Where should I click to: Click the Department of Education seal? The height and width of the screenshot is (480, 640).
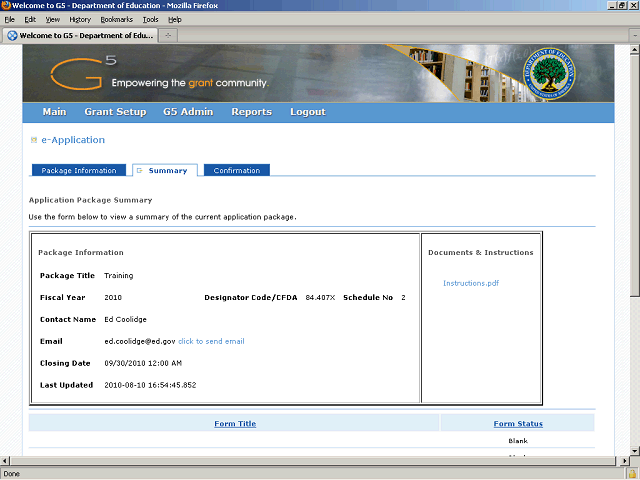[x=549, y=73]
